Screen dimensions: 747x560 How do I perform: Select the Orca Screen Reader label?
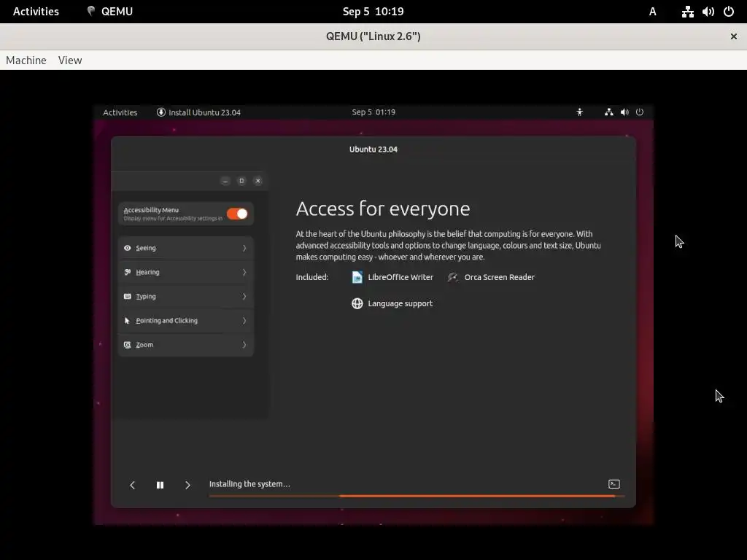click(499, 277)
